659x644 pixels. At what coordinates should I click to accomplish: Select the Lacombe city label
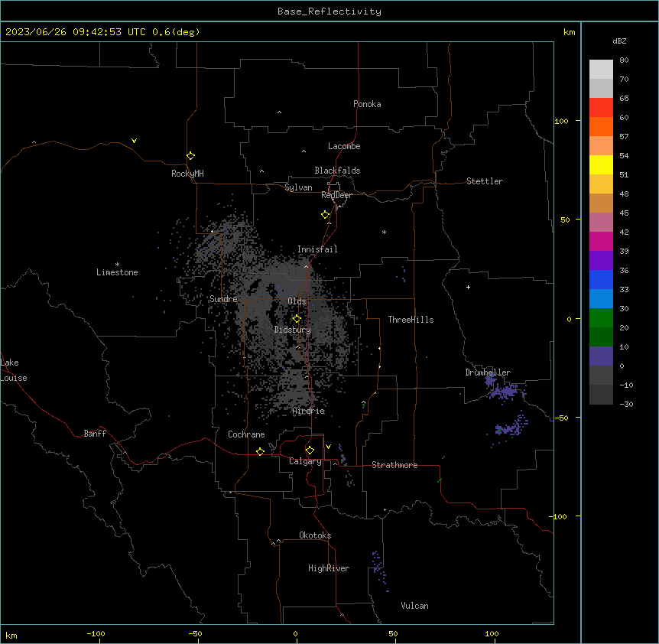[x=344, y=146]
